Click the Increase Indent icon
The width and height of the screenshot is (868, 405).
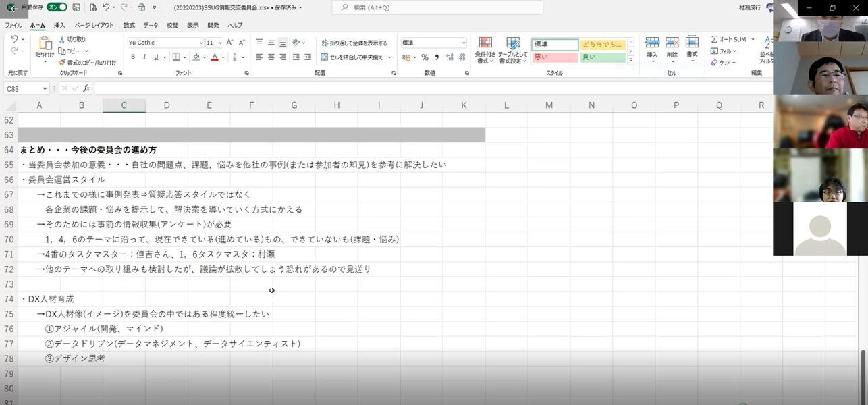click(x=308, y=57)
